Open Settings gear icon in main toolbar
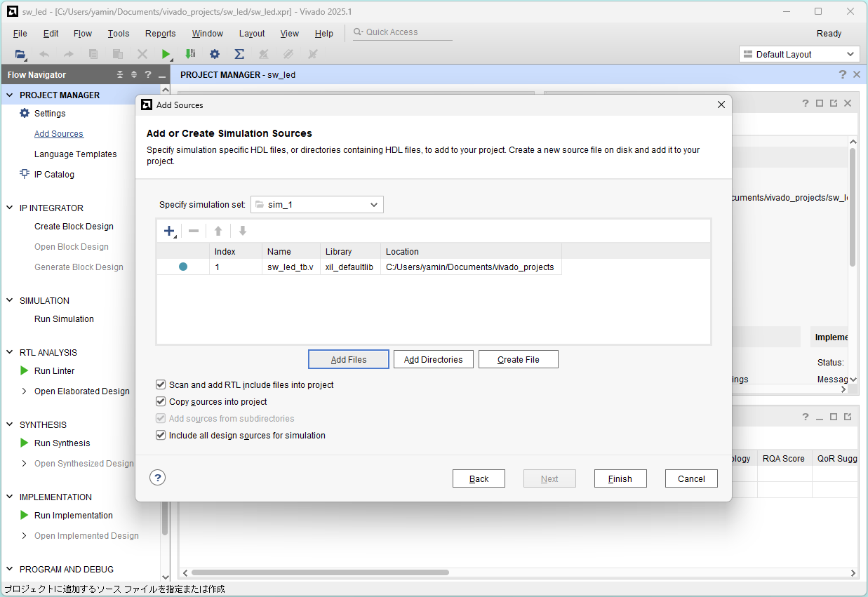868x597 pixels. click(x=215, y=54)
